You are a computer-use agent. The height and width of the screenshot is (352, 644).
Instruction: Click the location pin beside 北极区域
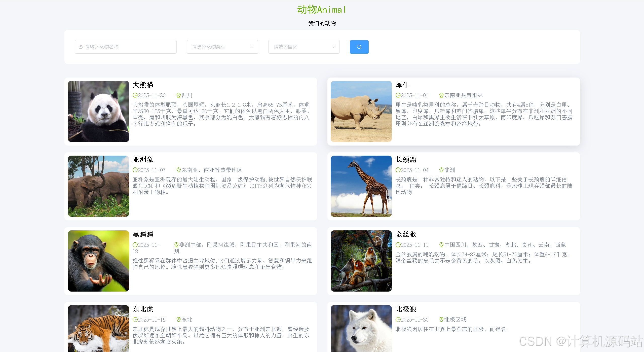441,320
